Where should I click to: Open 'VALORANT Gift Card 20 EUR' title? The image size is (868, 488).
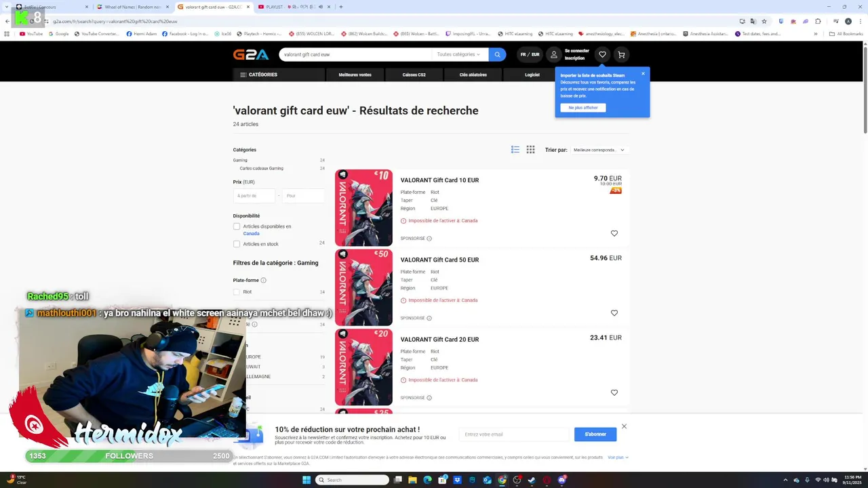point(439,340)
